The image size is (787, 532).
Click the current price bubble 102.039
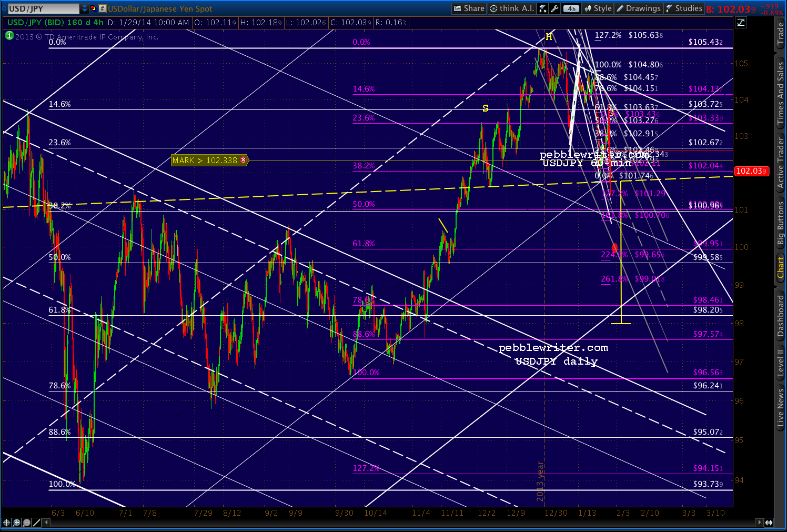752,171
